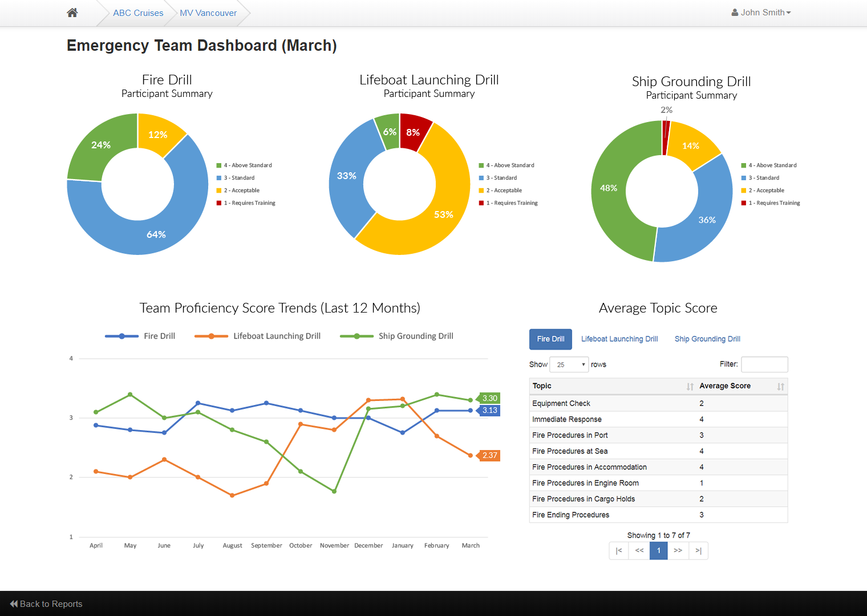Open the John Smith user dropdown

[761, 13]
